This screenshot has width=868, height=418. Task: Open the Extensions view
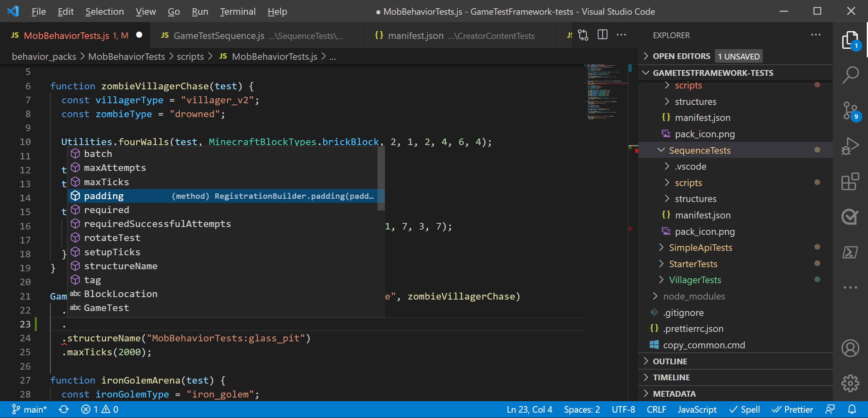[850, 182]
